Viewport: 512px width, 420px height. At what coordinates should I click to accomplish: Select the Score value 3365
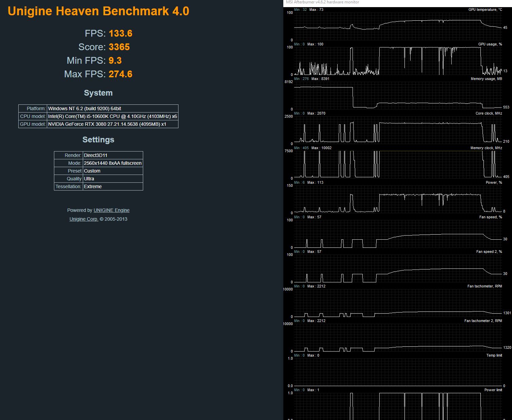[x=119, y=47]
